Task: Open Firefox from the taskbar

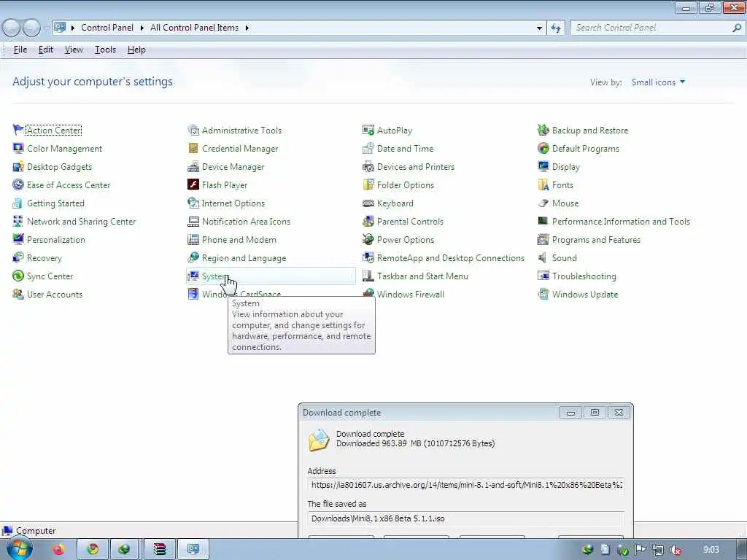Action: (58, 549)
